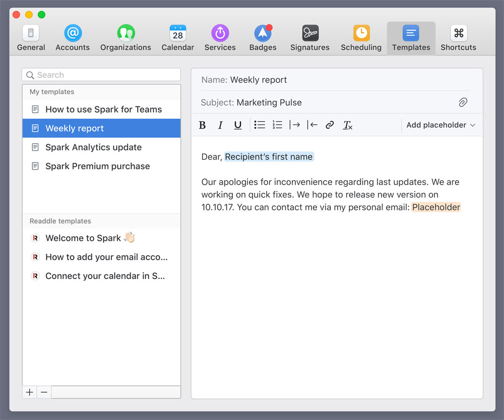
Task: Insert a bulleted list
Action: click(x=260, y=125)
